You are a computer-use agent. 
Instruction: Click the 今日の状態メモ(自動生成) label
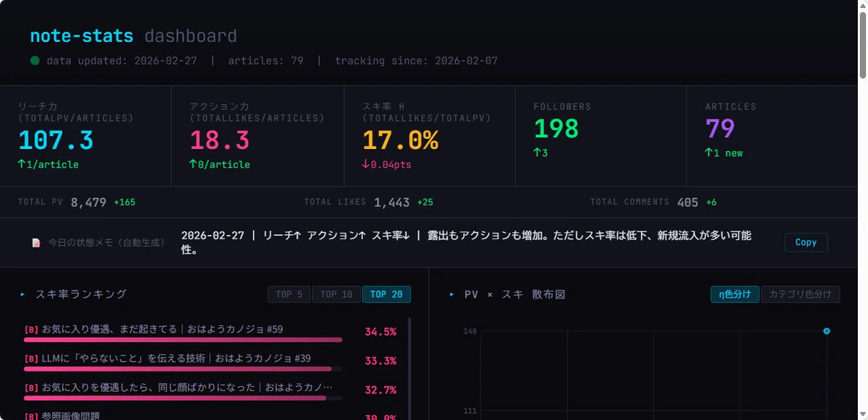[106, 243]
